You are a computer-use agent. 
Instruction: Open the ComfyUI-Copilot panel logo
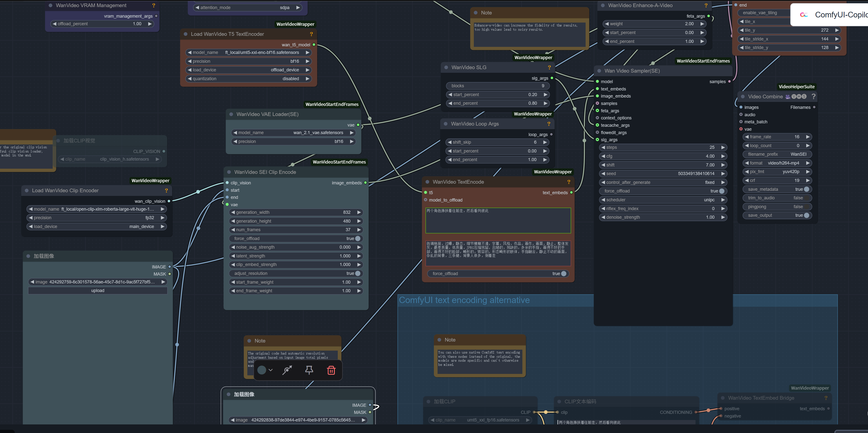pyautogui.click(x=804, y=15)
